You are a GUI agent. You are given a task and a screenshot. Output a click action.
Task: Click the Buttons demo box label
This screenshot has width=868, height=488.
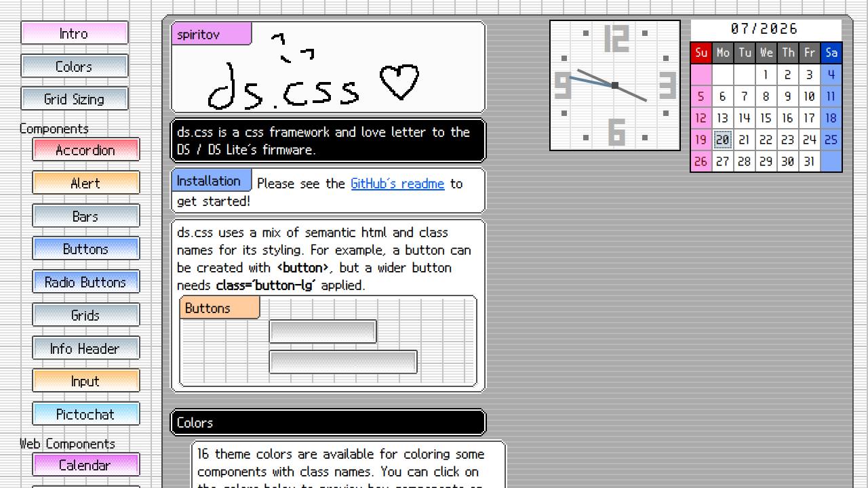pyautogui.click(x=220, y=308)
